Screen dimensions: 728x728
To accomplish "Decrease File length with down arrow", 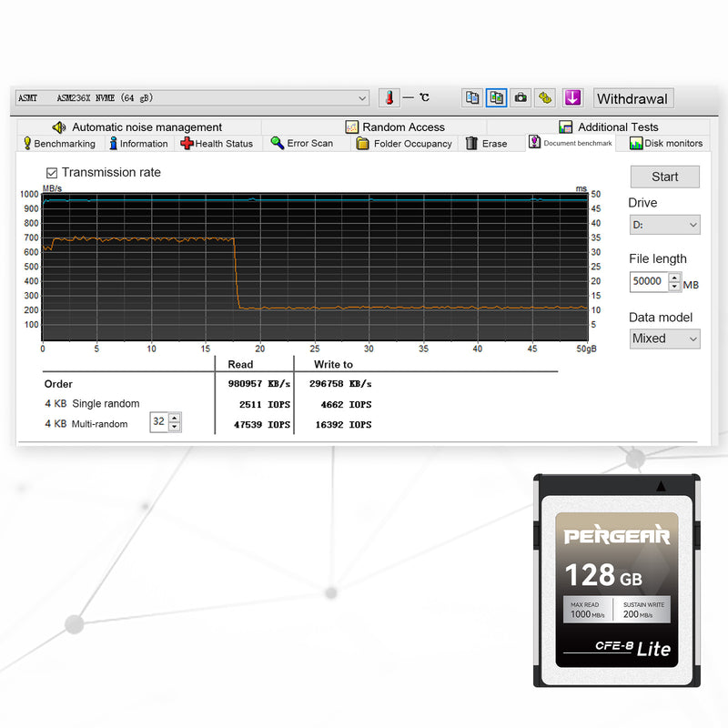I will tap(674, 287).
